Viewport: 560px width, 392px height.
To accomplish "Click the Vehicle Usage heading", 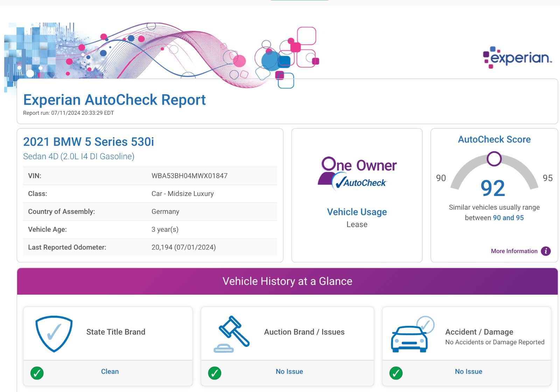I will coord(357,212).
